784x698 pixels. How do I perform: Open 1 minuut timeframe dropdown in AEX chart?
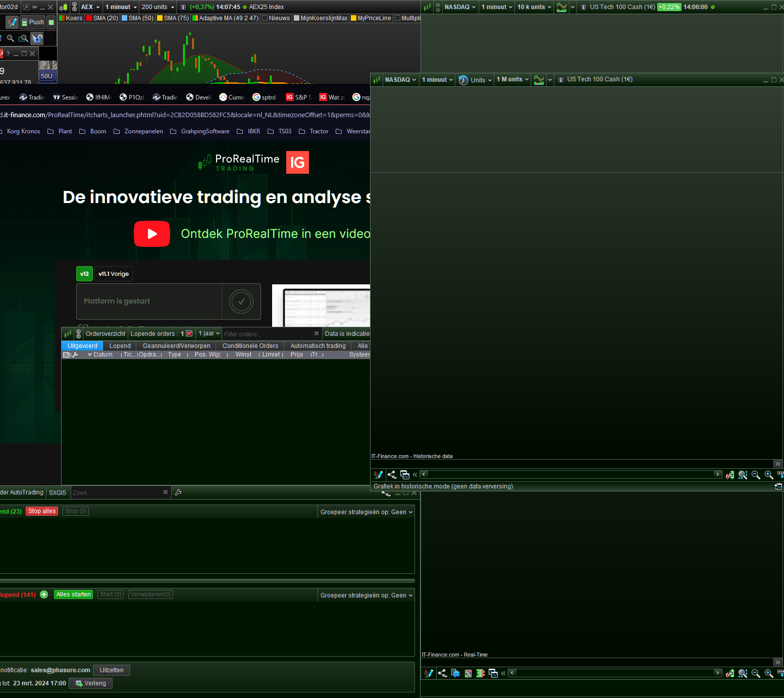[121, 7]
